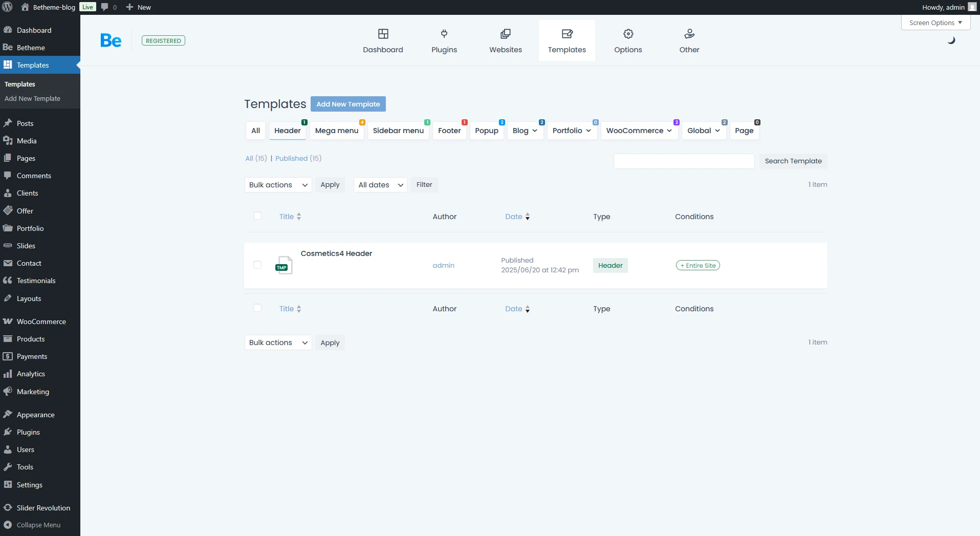Open the Published (15) link
The width and height of the screenshot is (980, 536).
[x=298, y=158]
